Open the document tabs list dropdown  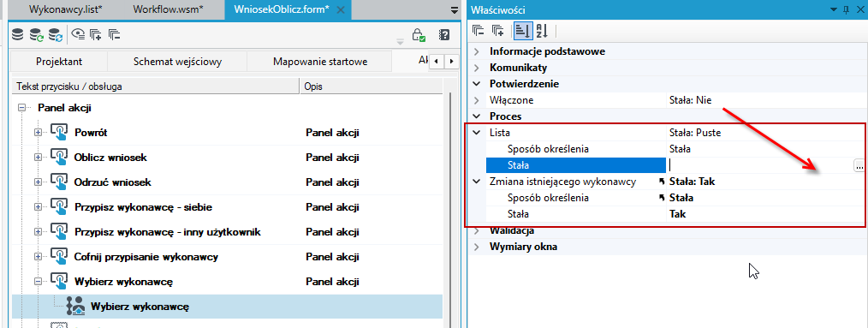tap(455, 9)
